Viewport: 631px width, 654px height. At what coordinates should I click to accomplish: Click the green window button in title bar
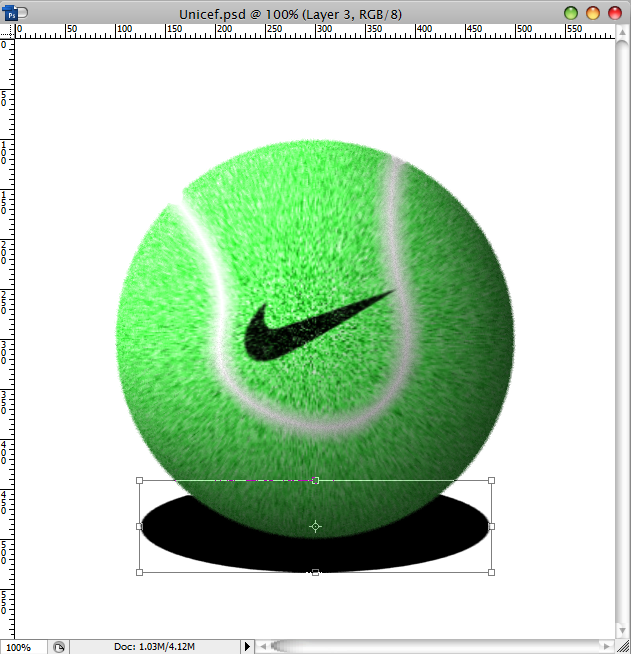click(570, 13)
